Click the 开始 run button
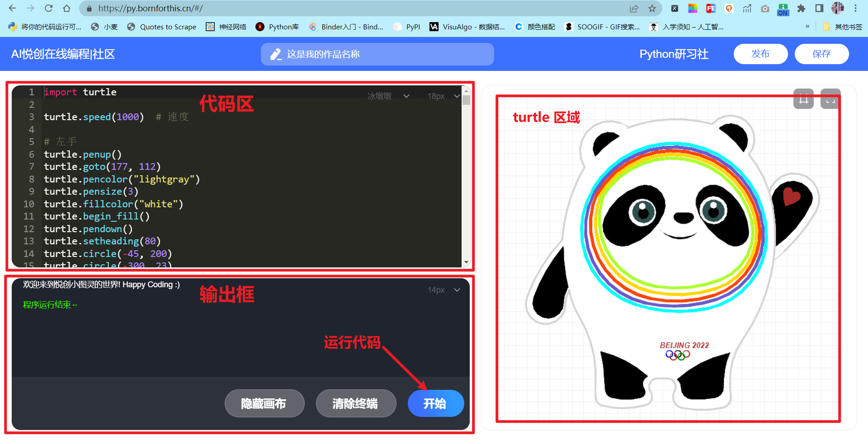The image size is (868, 444). (x=436, y=403)
